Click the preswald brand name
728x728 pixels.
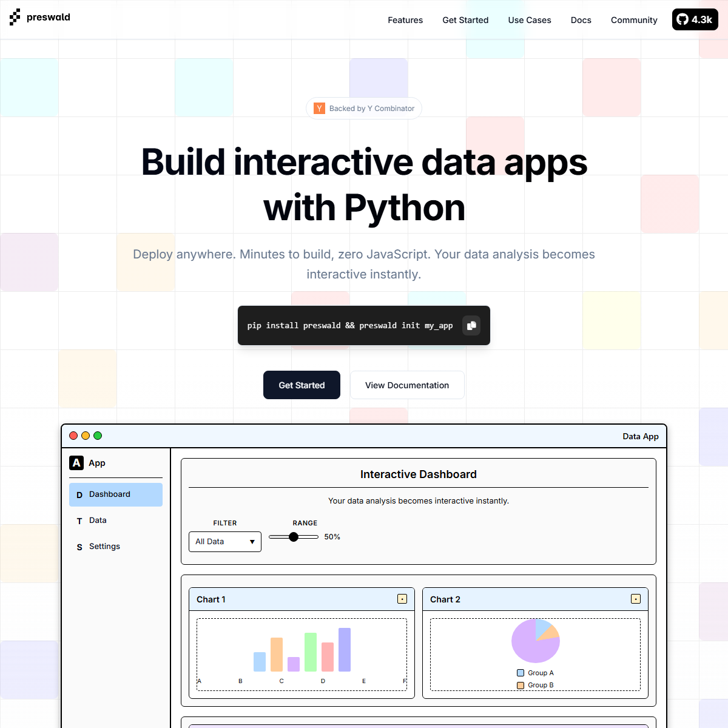(x=49, y=17)
